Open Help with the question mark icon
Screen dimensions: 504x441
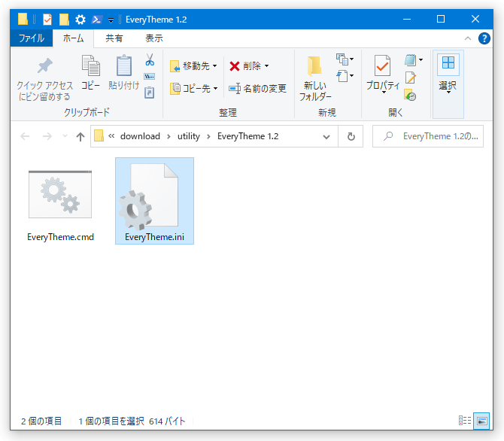[484, 38]
